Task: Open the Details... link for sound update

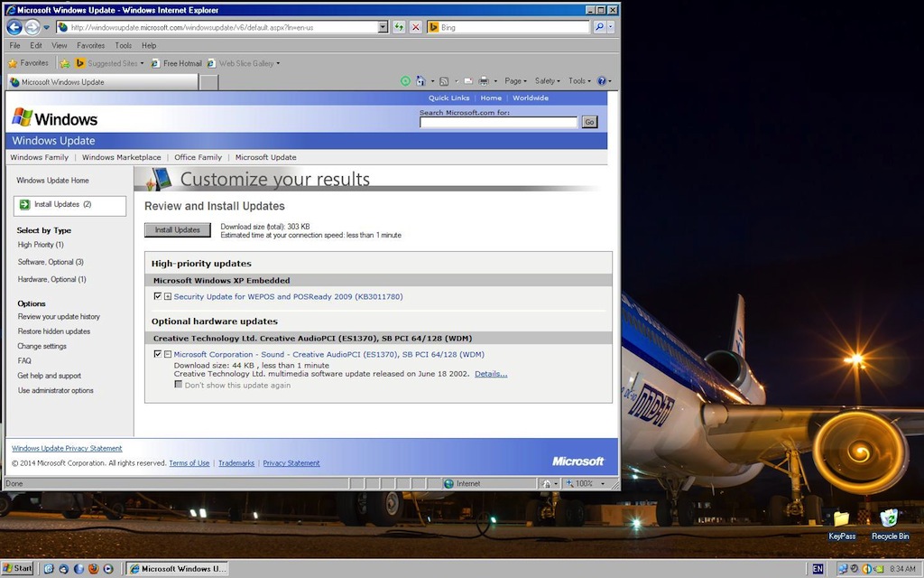Action: (x=491, y=374)
